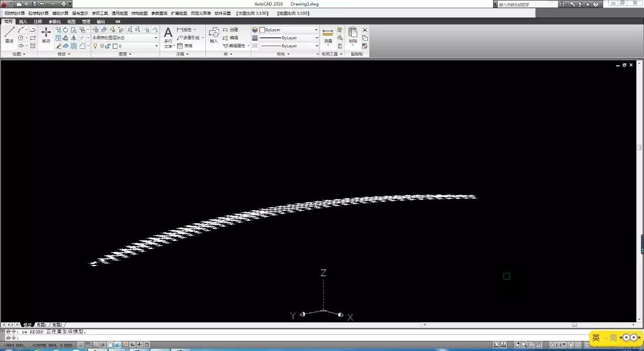Click the search keyword input box

(527, 4)
